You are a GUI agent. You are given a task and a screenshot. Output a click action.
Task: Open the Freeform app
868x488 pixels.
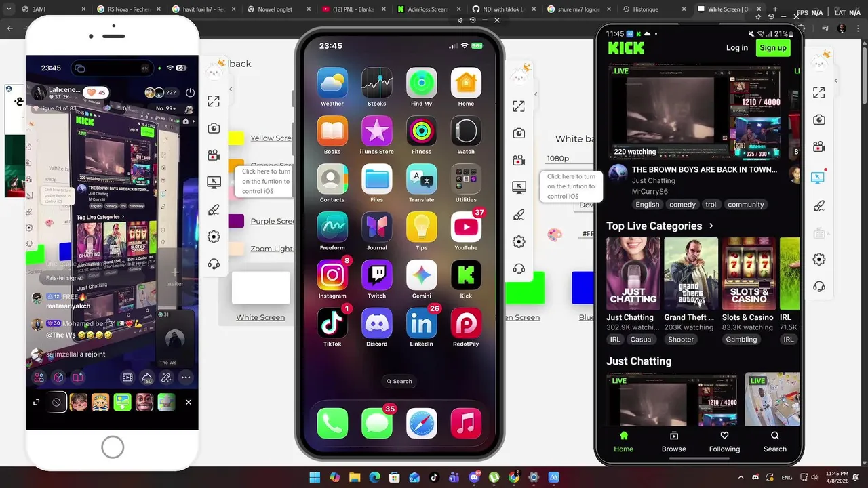(332, 227)
